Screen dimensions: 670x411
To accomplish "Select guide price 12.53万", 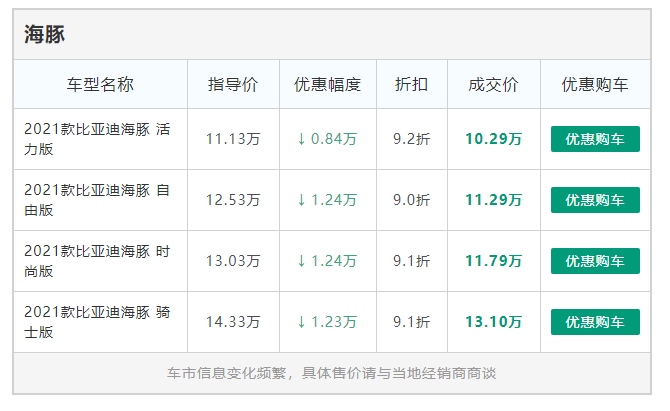I will point(233,200).
